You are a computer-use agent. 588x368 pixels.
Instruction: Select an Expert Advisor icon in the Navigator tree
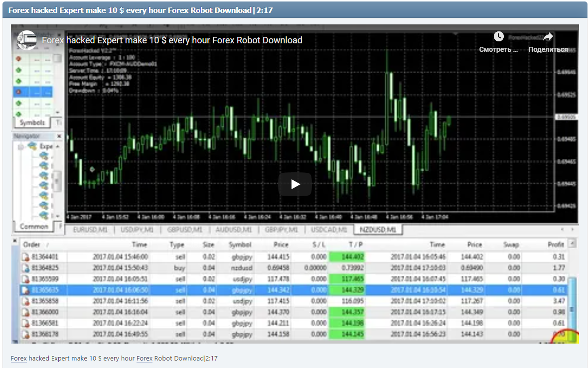pos(44,156)
